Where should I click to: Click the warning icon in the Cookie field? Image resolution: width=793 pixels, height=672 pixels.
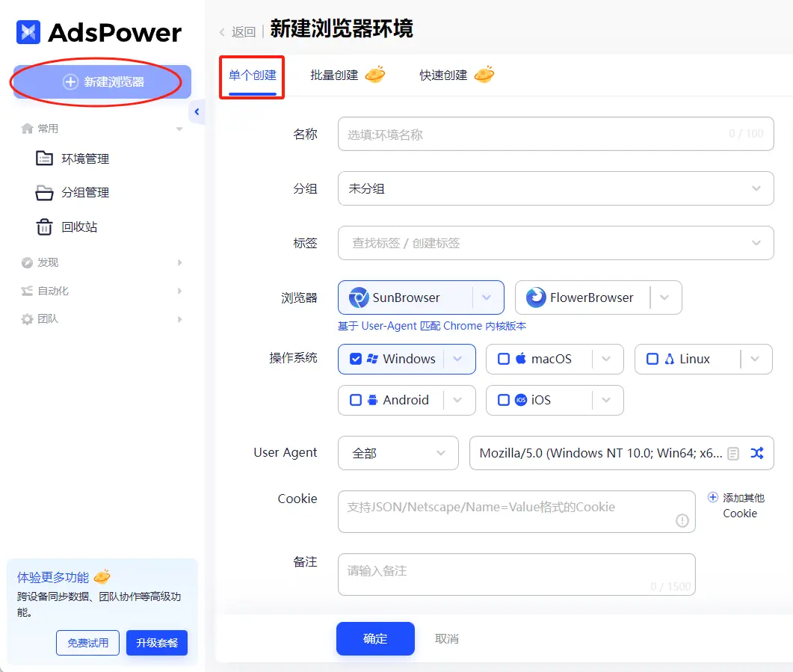pyautogui.click(x=682, y=520)
